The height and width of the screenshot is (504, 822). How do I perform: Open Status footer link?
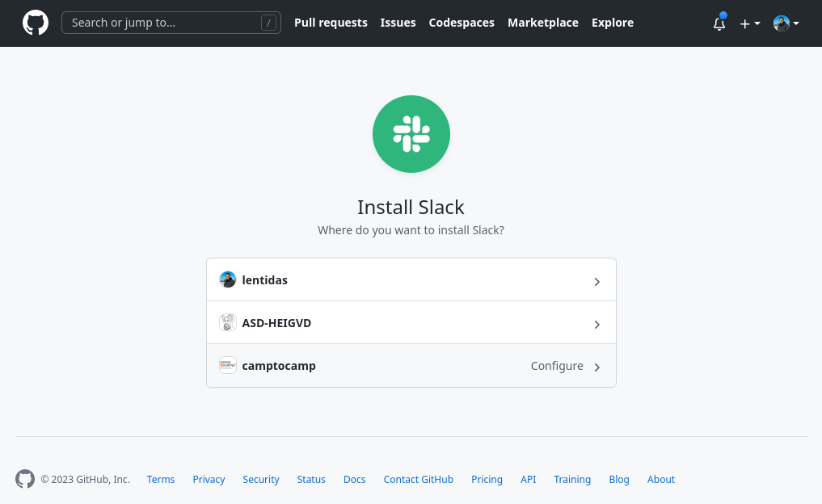311,480
